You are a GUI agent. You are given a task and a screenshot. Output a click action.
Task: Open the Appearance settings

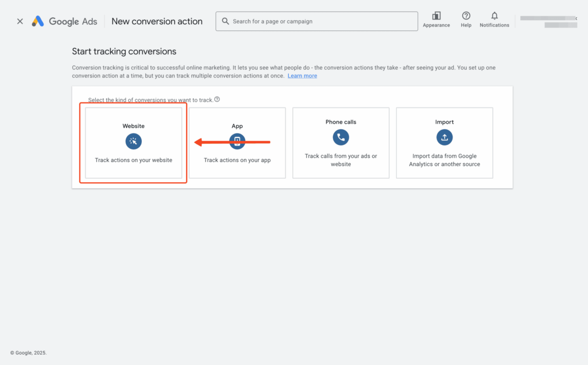(436, 18)
